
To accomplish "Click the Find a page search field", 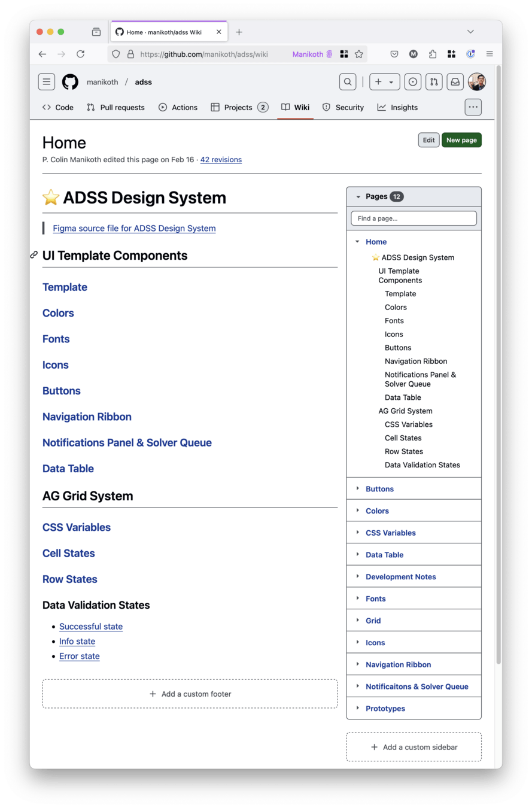I will (414, 218).
